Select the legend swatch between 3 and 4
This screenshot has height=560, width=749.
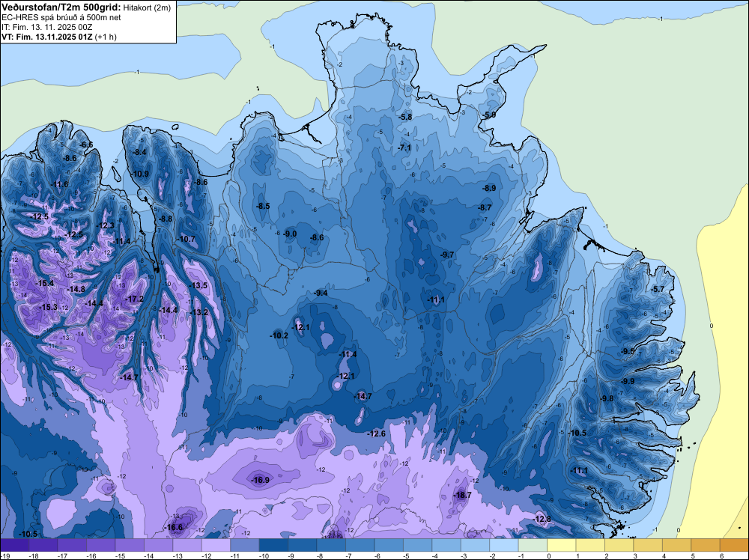pos(648,545)
